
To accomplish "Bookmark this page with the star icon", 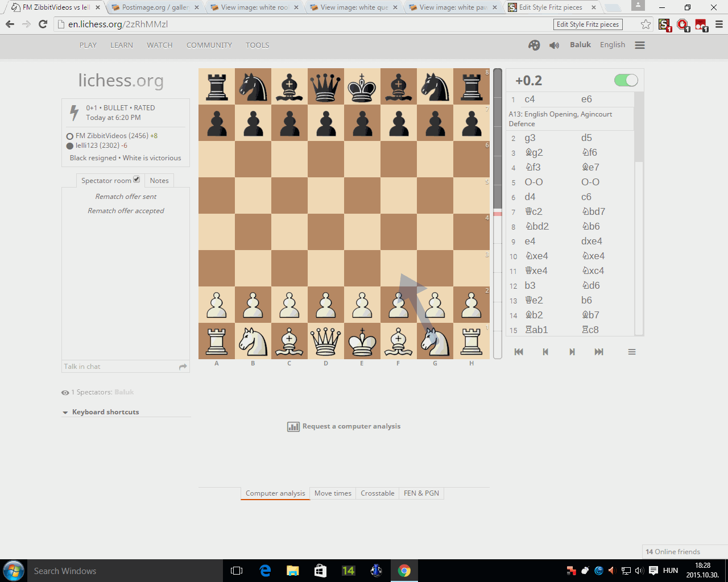I will click(x=646, y=24).
